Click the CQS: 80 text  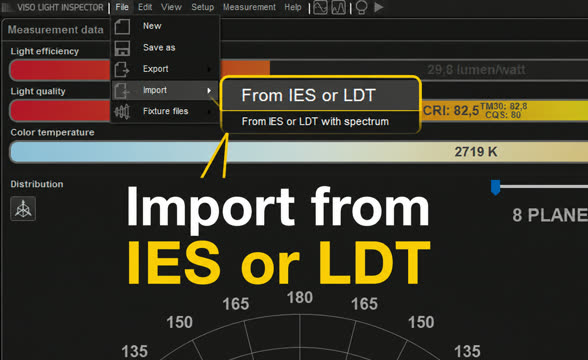[503, 115]
